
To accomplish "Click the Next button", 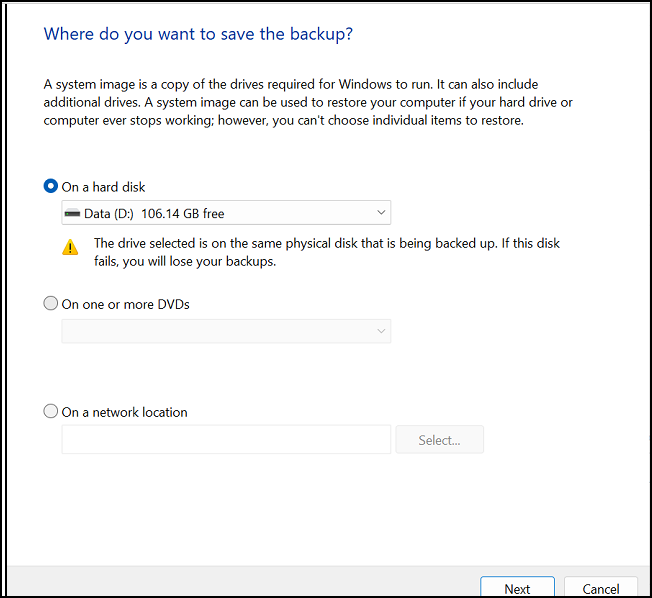I will click(517, 588).
